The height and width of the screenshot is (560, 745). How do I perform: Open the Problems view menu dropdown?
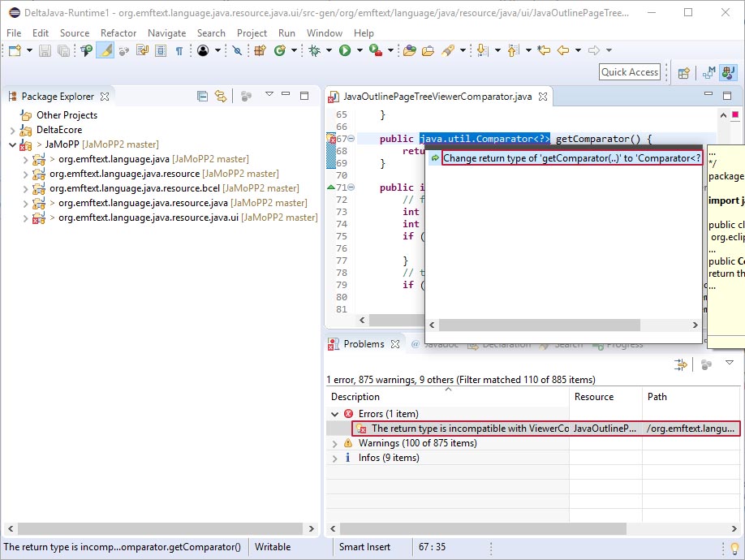pyautogui.click(x=729, y=364)
